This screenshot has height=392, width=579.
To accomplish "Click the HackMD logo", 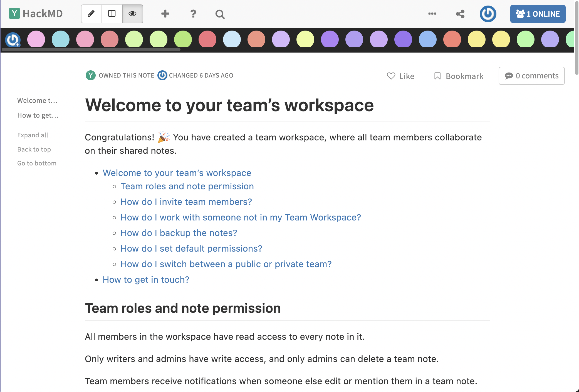I will click(x=36, y=14).
